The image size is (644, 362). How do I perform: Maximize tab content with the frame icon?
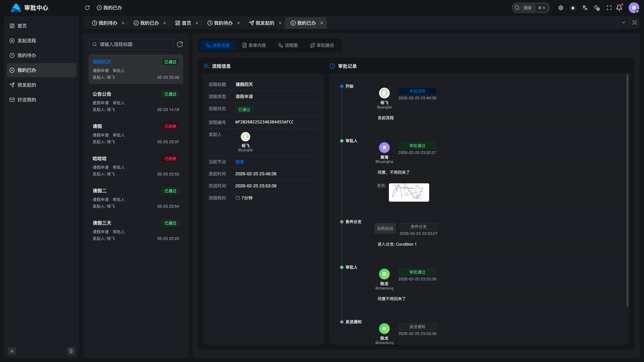[634, 22]
